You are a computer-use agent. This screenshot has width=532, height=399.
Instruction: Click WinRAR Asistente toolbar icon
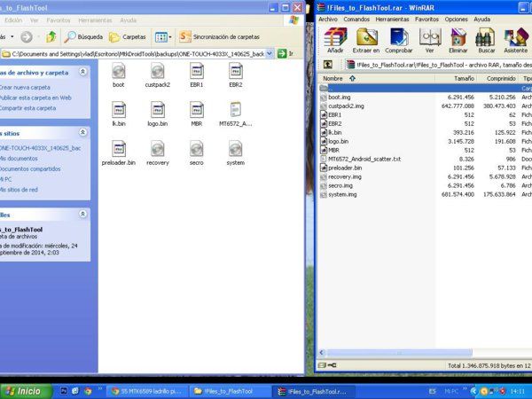tap(516, 41)
